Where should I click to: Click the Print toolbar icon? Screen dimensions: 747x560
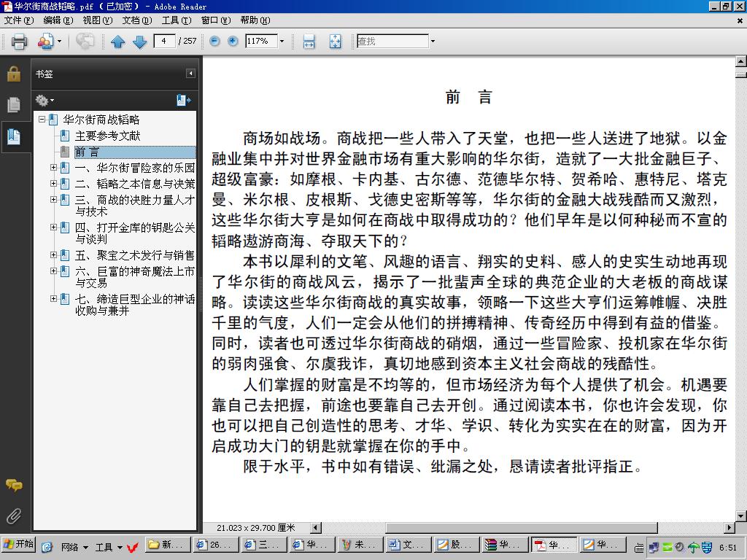pos(19,42)
